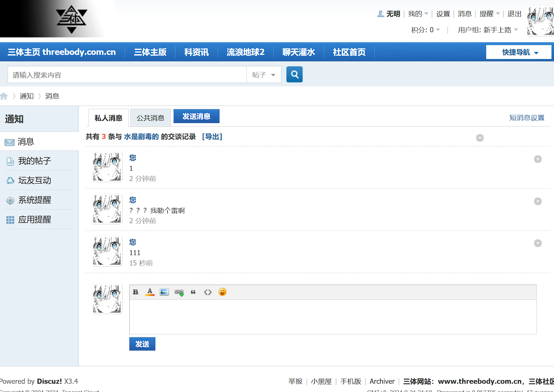Open 短消息设置 link
The width and height of the screenshot is (554, 392).
(527, 118)
